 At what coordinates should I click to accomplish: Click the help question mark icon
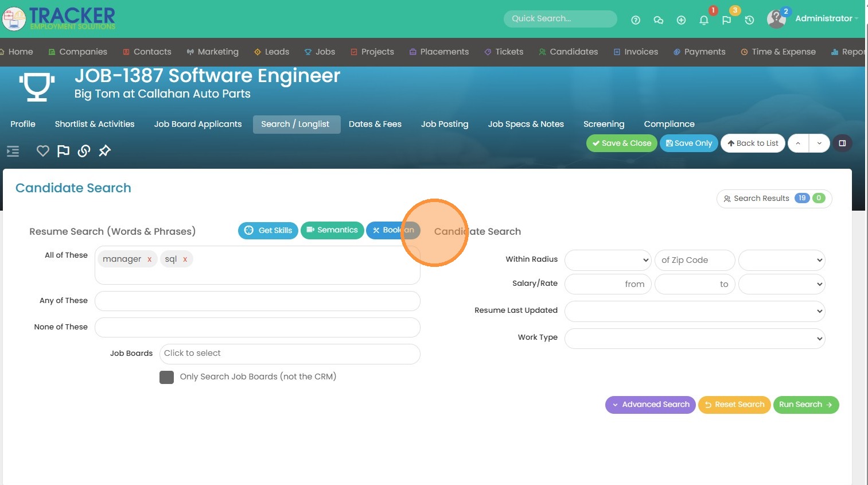pyautogui.click(x=635, y=20)
